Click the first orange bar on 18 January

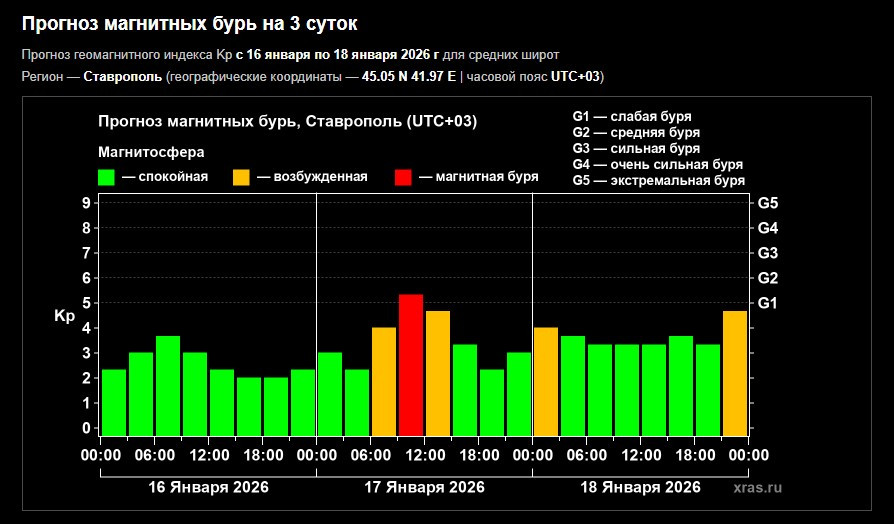pyautogui.click(x=546, y=381)
